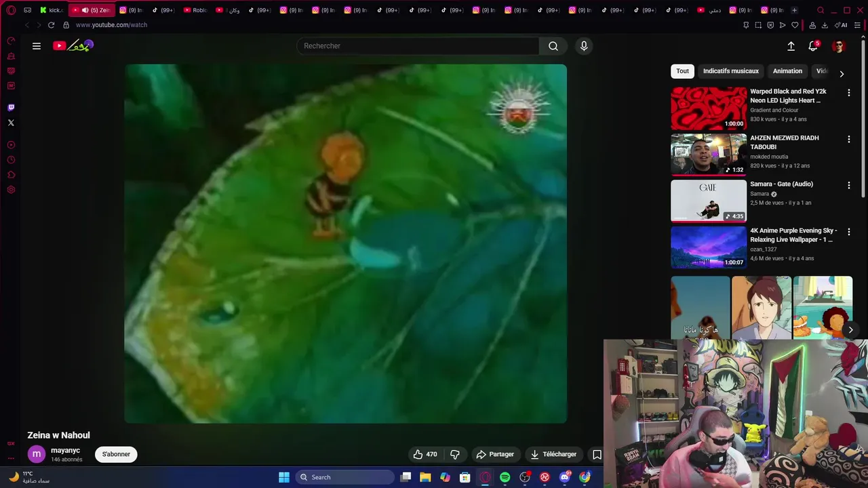
Task: Open OBS Studio from the taskbar
Action: [525, 477]
